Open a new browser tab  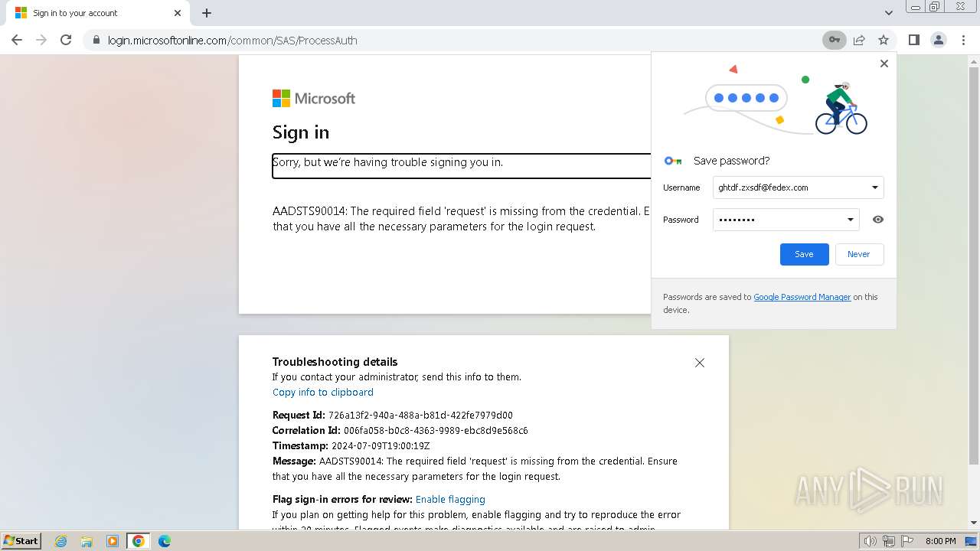click(x=207, y=13)
